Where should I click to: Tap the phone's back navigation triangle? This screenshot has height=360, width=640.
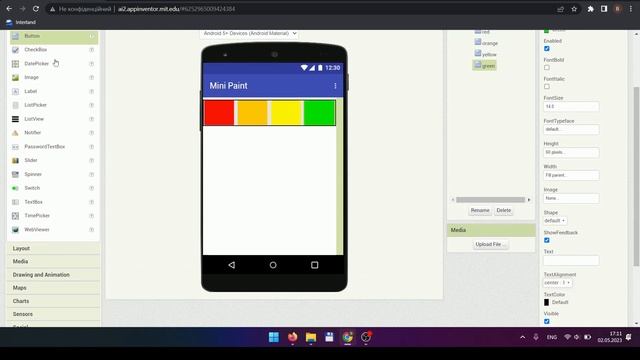[x=231, y=265]
